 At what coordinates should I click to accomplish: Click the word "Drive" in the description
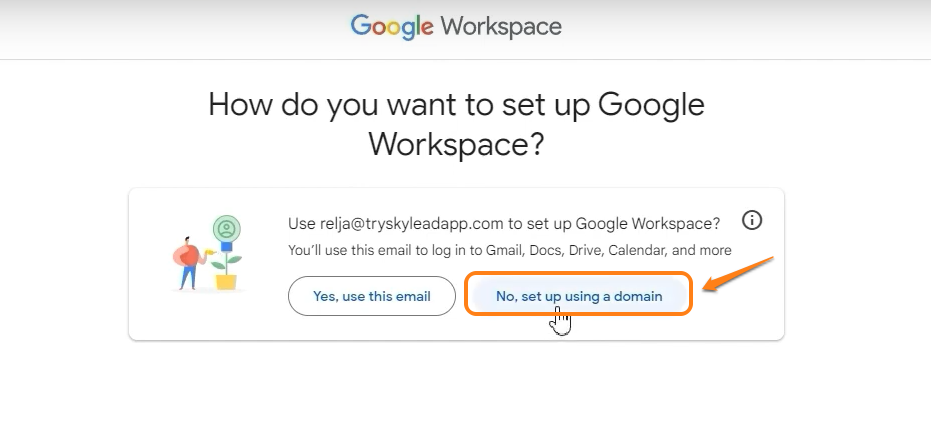tap(582, 250)
